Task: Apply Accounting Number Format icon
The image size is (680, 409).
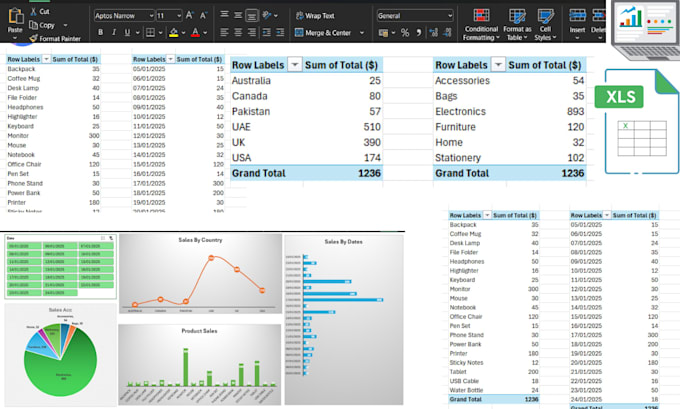Action: click(x=383, y=33)
